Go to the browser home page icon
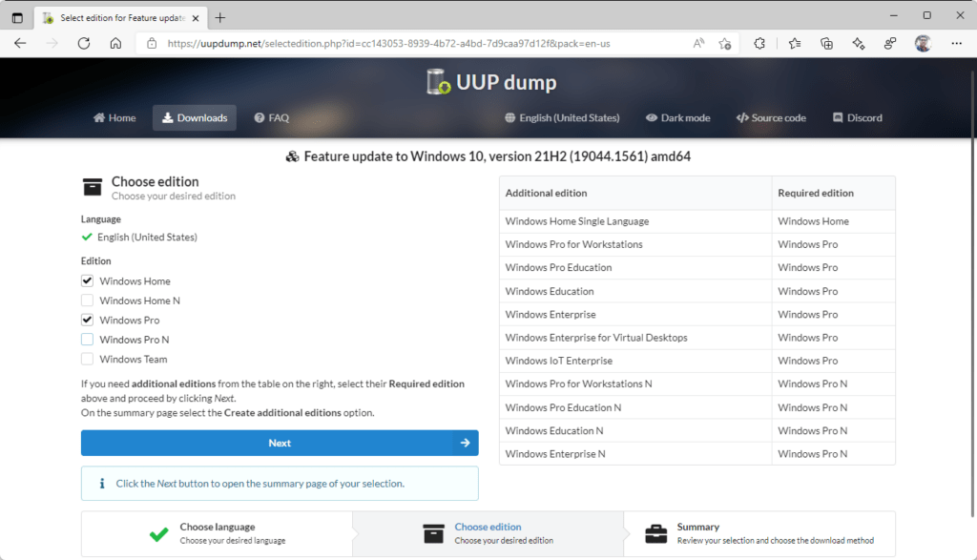The image size is (977, 560). tap(115, 43)
